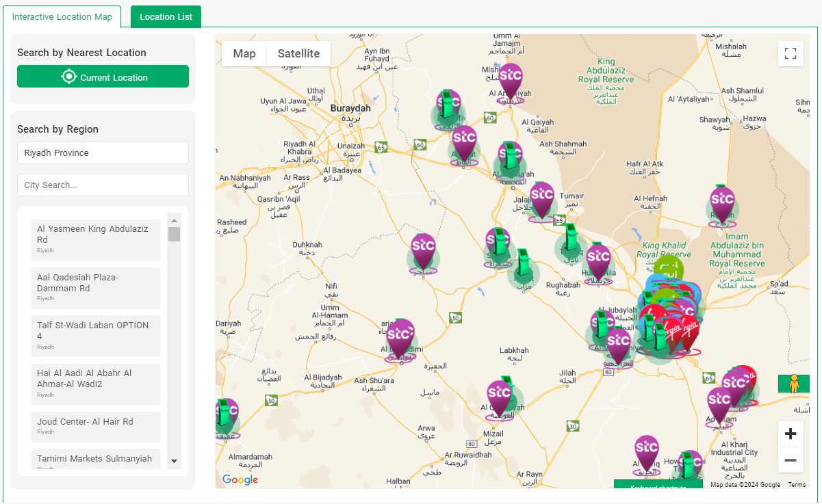Click stc marker at Al Quwayiyah
The width and height of the screenshot is (822, 504).
click(x=500, y=399)
